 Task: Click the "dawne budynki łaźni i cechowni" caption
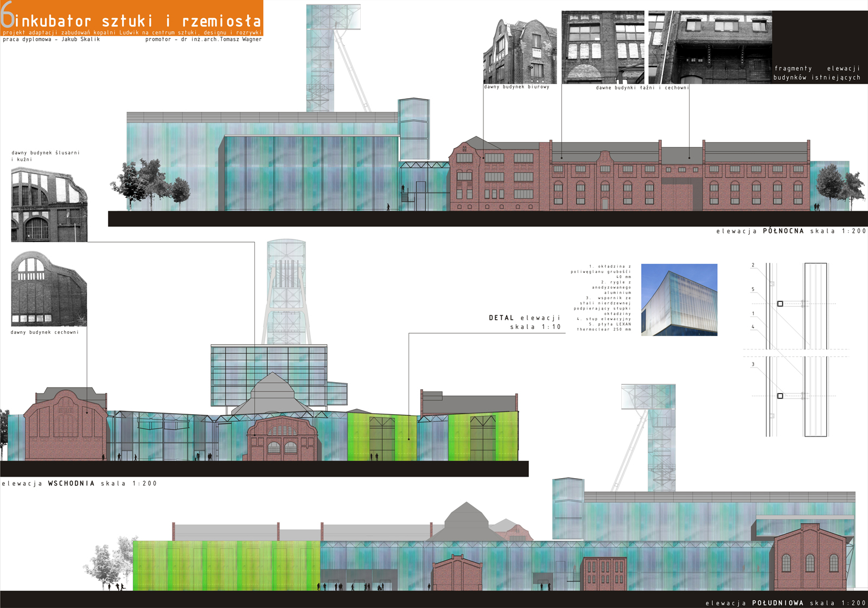(642, 87)
